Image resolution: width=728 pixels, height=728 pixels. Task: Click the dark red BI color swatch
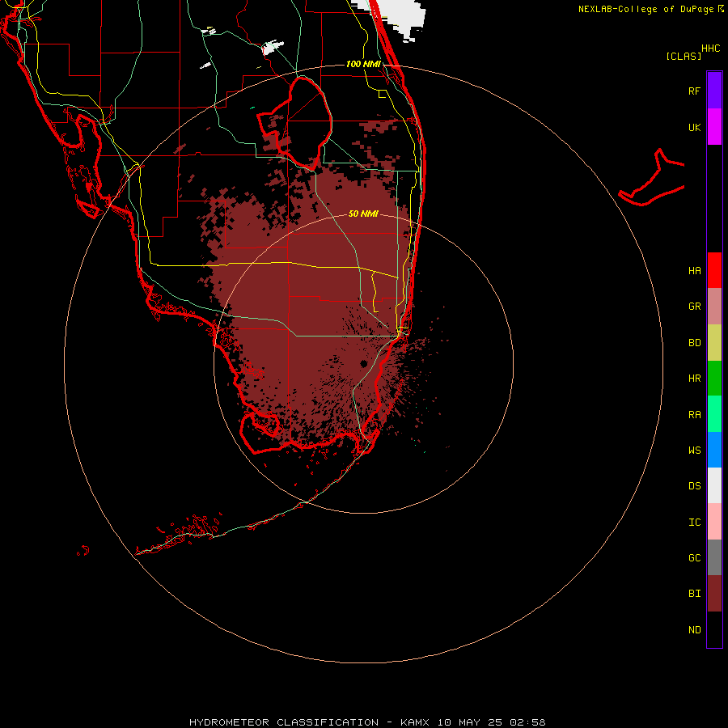point(714,594)
